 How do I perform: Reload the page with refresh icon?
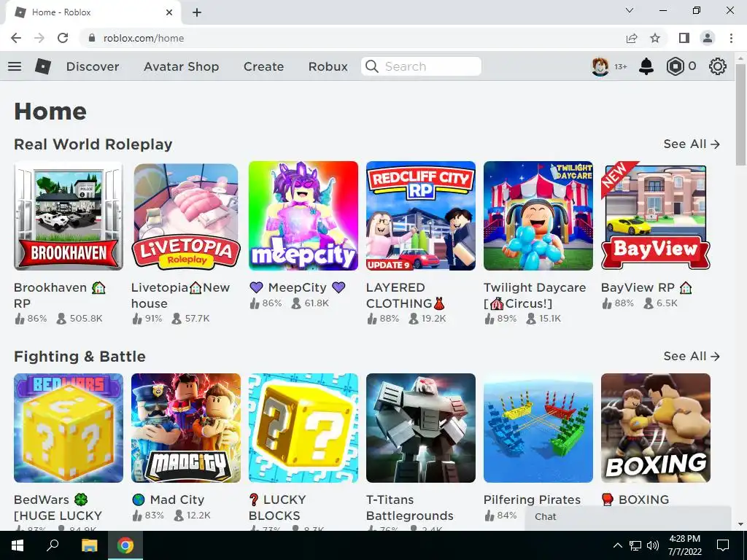coord(63,38)
